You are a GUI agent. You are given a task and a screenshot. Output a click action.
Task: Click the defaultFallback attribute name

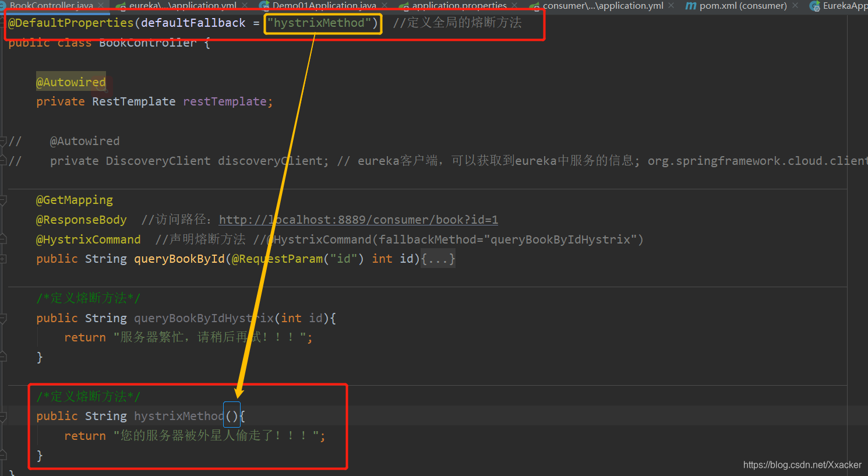coord(193,23)
